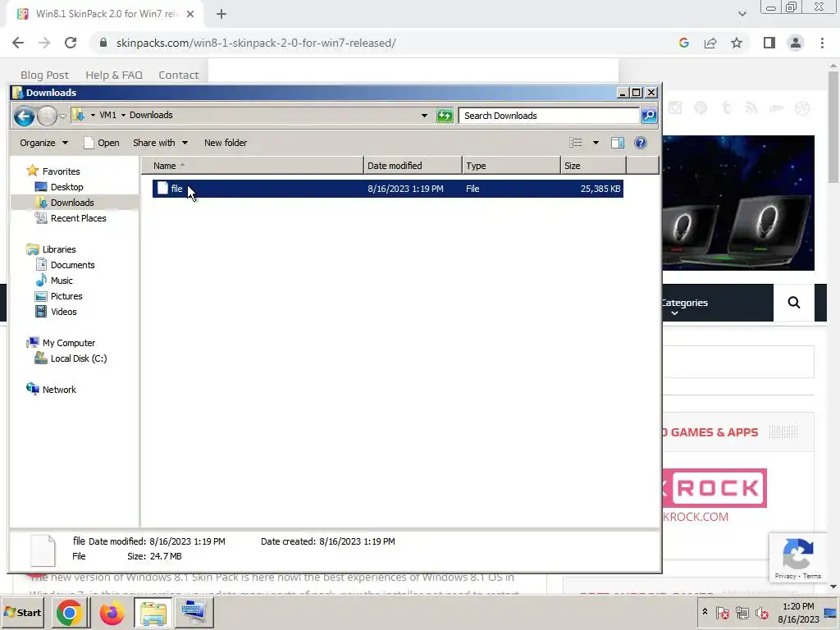
Task: Toggle Chrome side panel icon
Action: tap(769, 43)
